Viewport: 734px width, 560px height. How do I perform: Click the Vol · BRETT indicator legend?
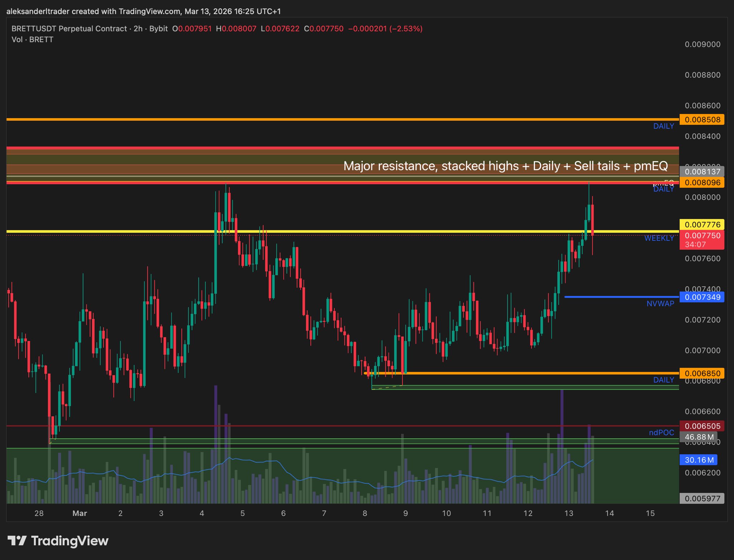pos(32,39)
